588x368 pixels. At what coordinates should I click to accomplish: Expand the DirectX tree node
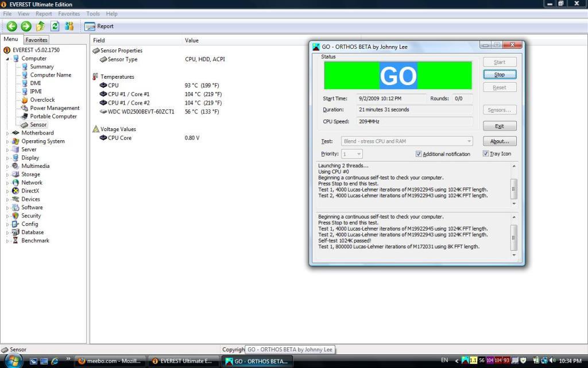7,191
